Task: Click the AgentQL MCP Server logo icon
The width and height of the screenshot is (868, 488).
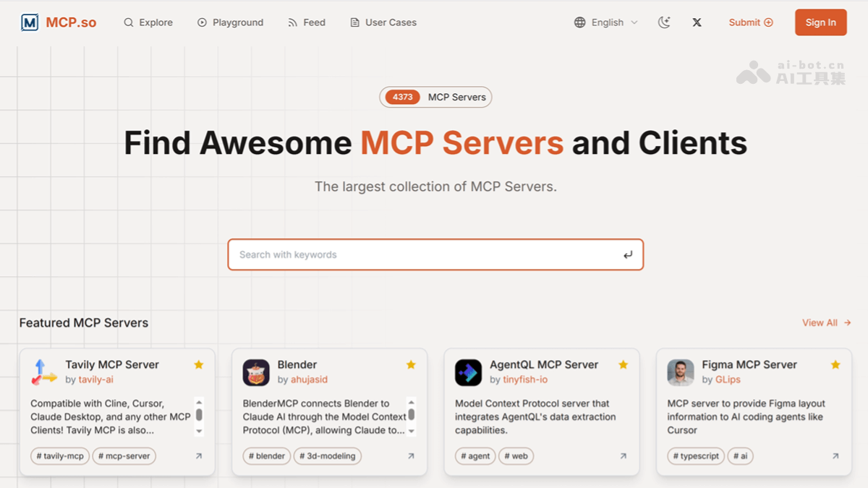Action: pos(468,372)
